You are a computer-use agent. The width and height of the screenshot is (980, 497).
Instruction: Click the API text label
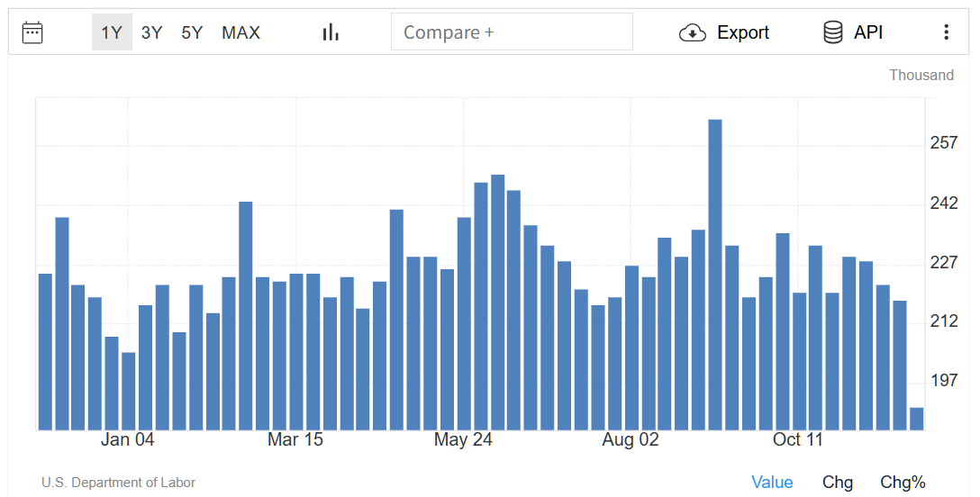(x=868, y=32)
